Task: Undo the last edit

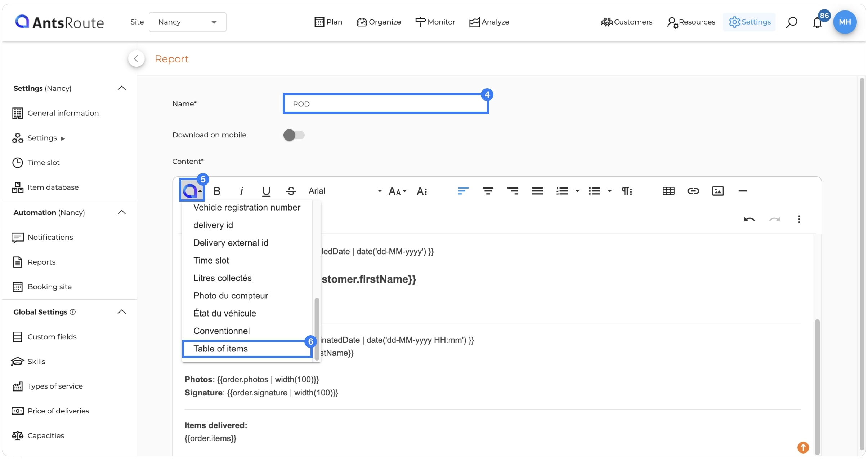Action: coord(750,219)
